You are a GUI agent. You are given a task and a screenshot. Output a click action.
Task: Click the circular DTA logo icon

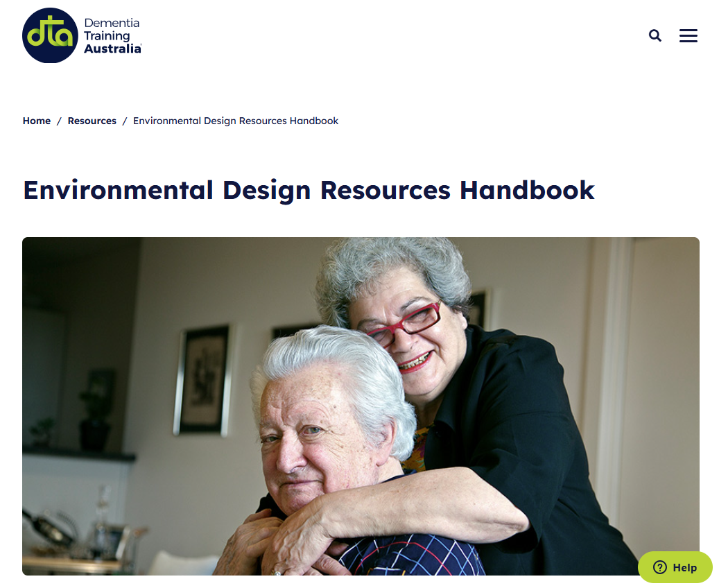coord(49,35)
